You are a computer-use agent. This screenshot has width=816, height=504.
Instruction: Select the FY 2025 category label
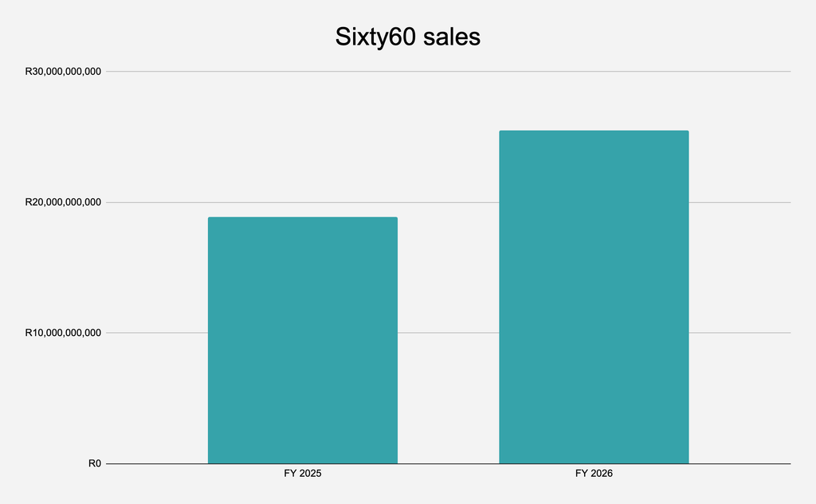(x=302, y=473)
